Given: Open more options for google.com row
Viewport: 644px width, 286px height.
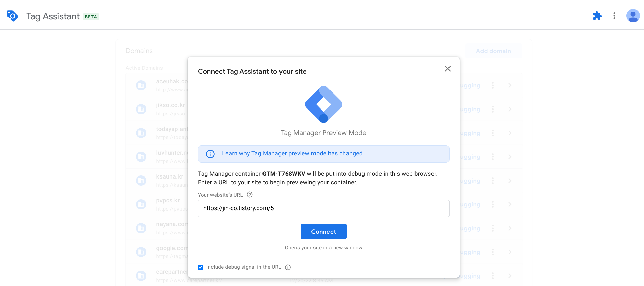Looking at the screenshot, I should pos(493,252).
